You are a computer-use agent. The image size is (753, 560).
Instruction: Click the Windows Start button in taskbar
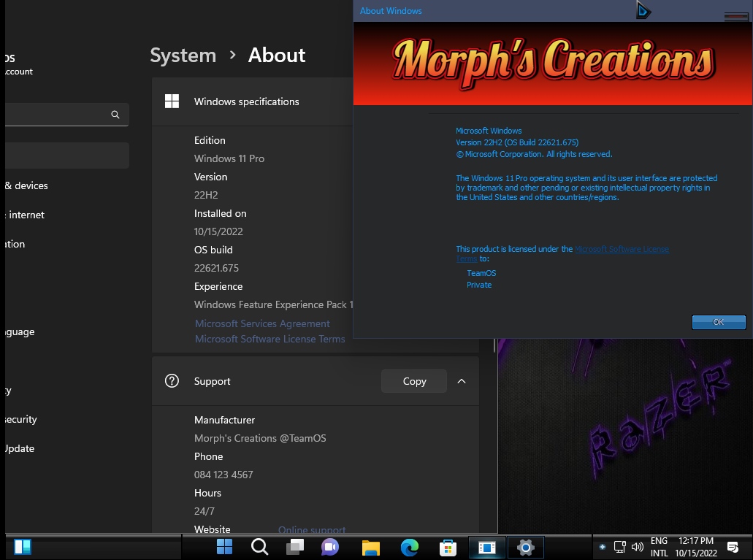click(x=225, y=547)
